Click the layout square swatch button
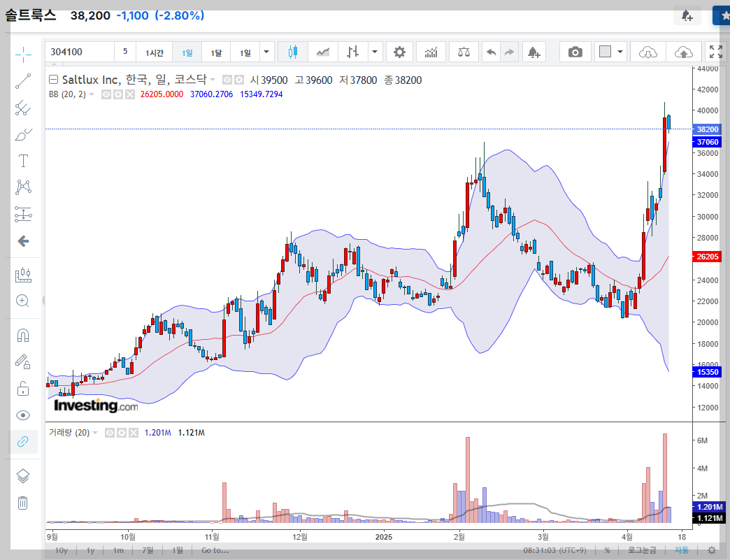Image resolution: width=730 pixels, height=560 pixels. coord(605,52)
